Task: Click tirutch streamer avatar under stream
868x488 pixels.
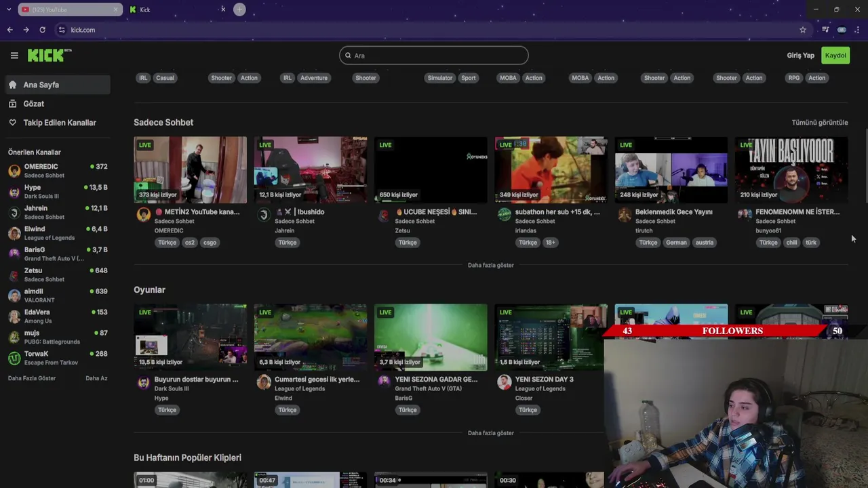Action: [x=625, y=215]
